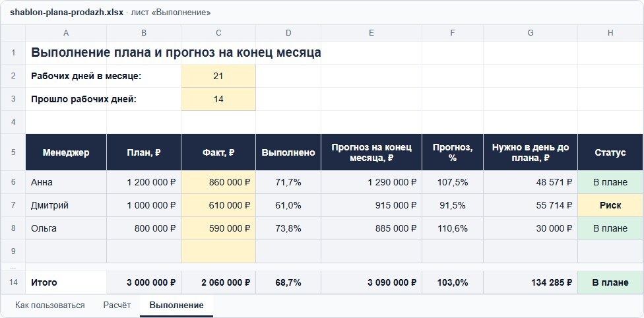
Task: Select the forecast cell 1 290 000 ₽
Action: tap(371, 182)
